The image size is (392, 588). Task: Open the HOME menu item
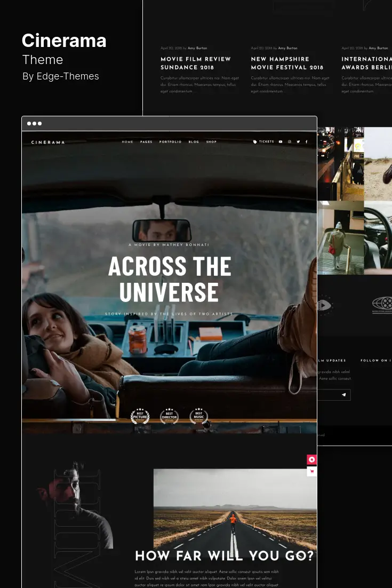pos(127,142)
